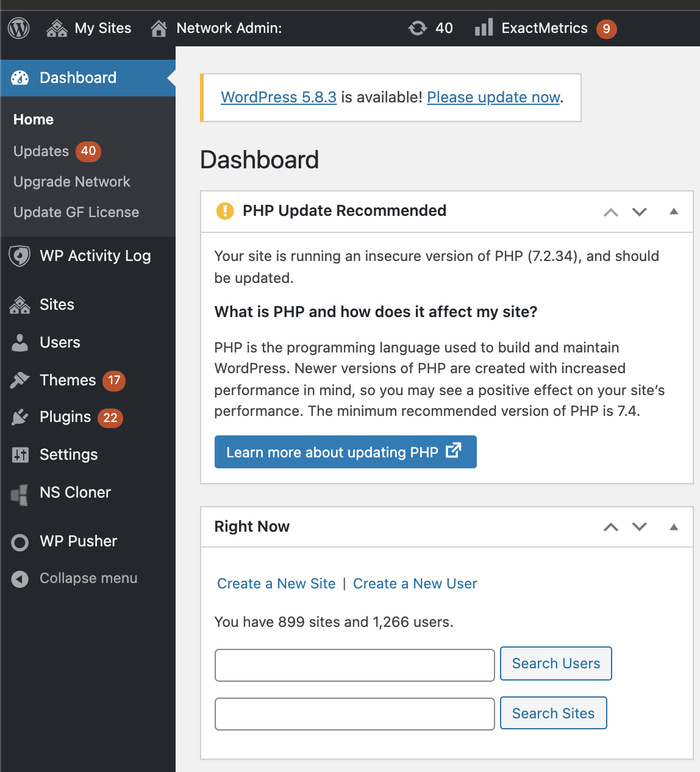Click Learn more about updating PHP
The image size is (700, 772).
click(x=346, y=452)
